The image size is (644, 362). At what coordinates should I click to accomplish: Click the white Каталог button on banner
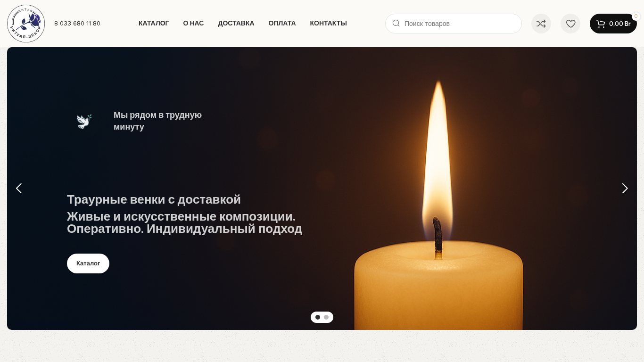(x=88, y=263)
